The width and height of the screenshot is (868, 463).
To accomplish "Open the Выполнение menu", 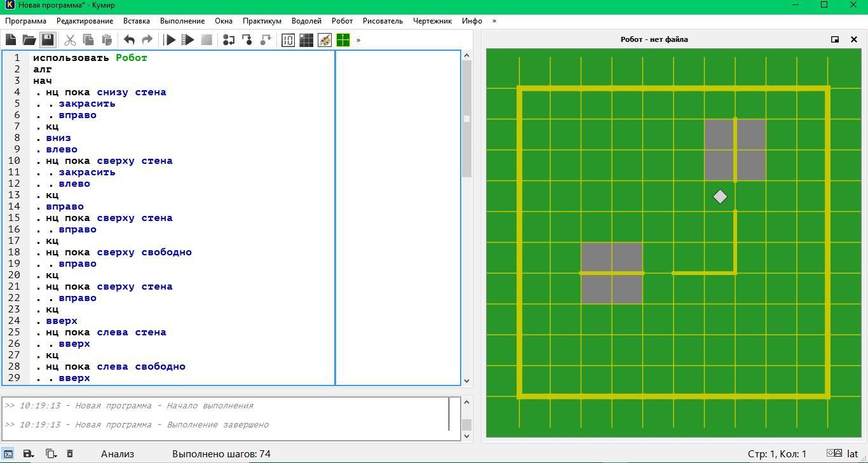I will pos(182,21).
